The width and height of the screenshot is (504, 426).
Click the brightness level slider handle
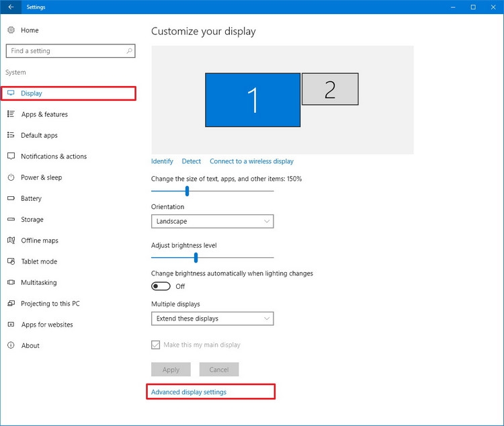click(196, 257)
